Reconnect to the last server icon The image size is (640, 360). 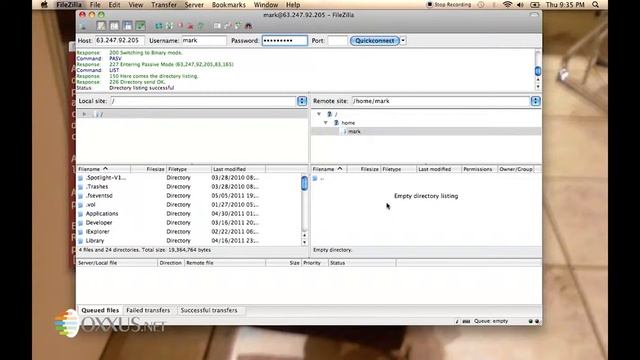[x=200, y=26]
